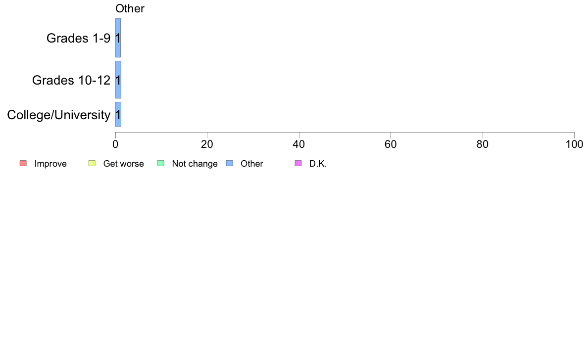Click the Grades 10-12 axis label
Viewport: 588px width, 364px height.
pos(71,80)
